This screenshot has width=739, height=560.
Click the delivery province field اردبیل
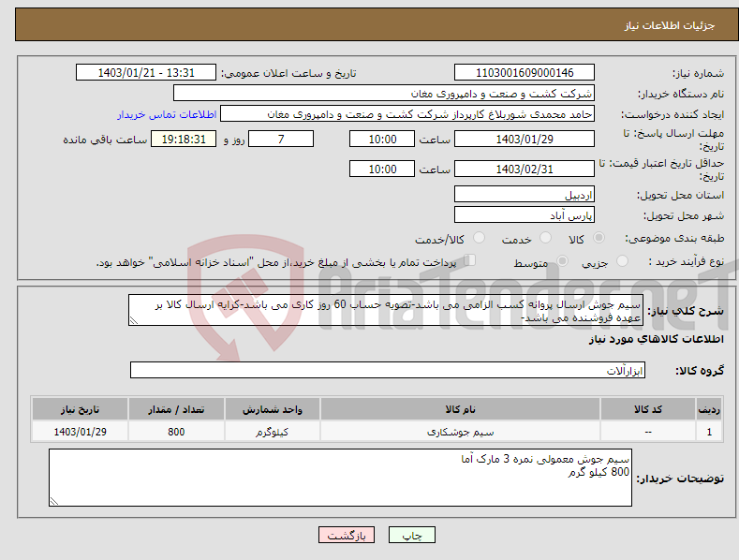[x=525, y=194]
